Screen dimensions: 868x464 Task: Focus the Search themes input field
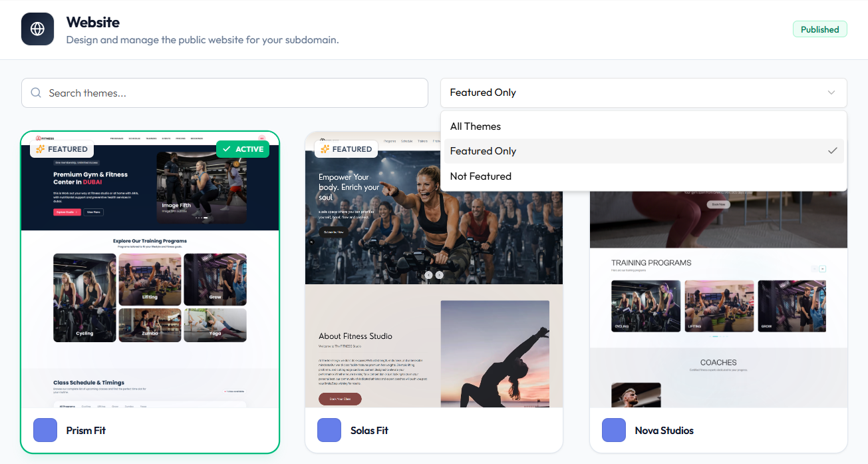pos(225,93)
